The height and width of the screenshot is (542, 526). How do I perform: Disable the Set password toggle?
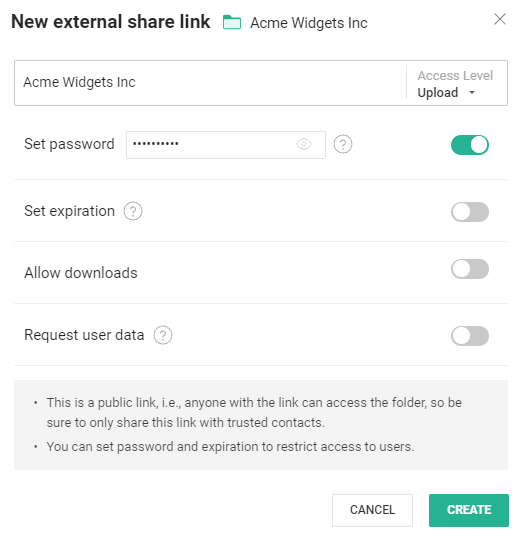(470, 145)
